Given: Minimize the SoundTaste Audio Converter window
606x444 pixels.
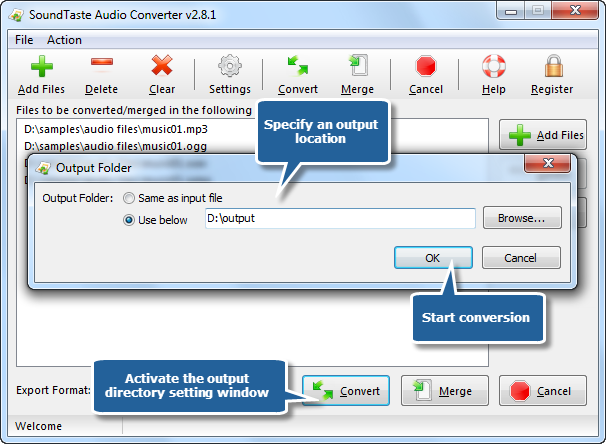Looking at the screenshot, I should click(x=511, y=11).
